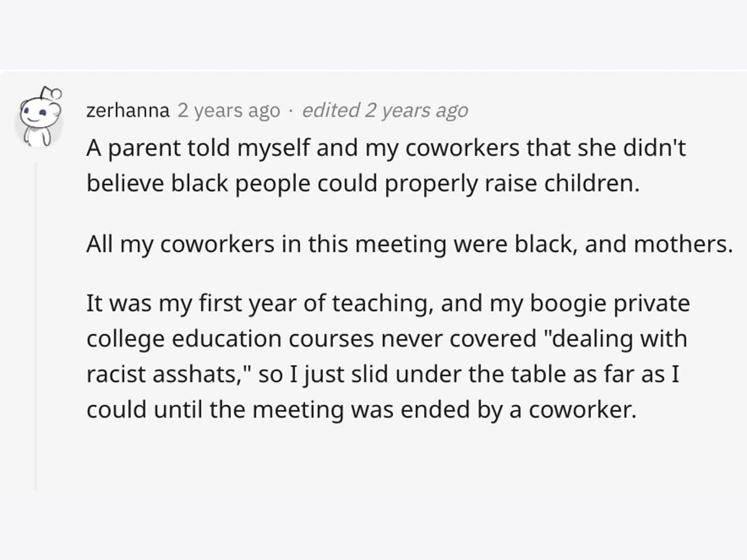Click the "edited 2 years ago" label

coord(385,111)
